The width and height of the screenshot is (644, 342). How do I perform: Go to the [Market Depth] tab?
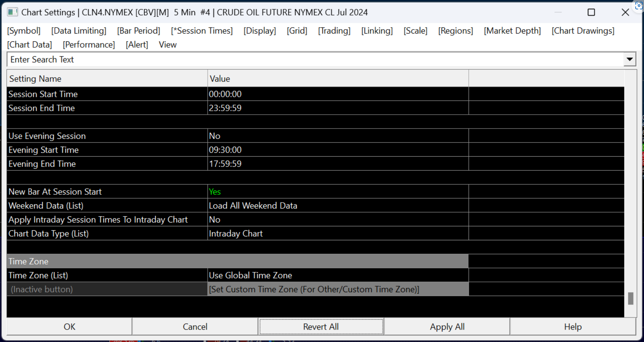pos(512,31)
